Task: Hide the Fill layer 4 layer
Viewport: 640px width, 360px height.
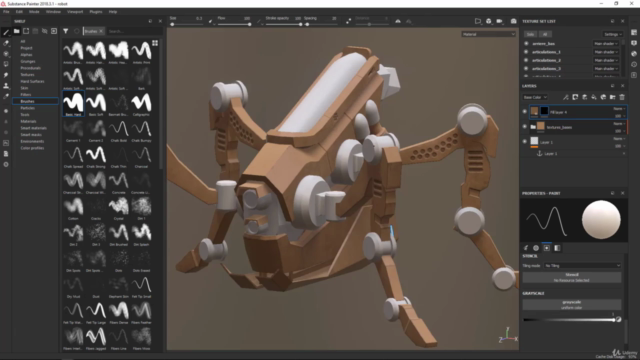Action: click(x=525, y=111)
